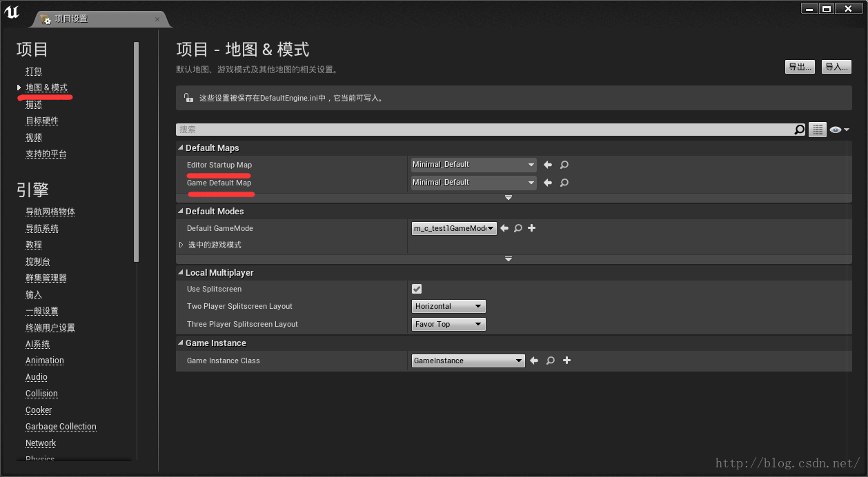The height and width of the screenshot is (477, 868).
Task: Browse to Game Default Map asset
Action: (x=564, y=183)
